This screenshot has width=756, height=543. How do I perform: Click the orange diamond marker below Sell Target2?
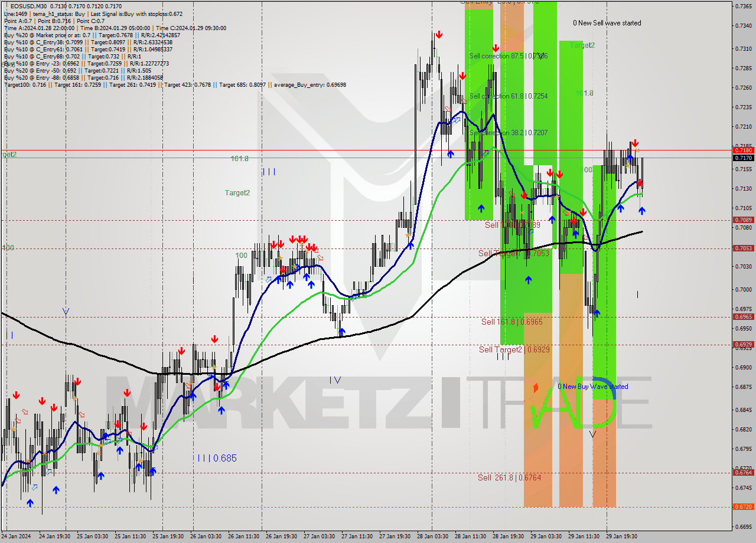pos(536,388)
